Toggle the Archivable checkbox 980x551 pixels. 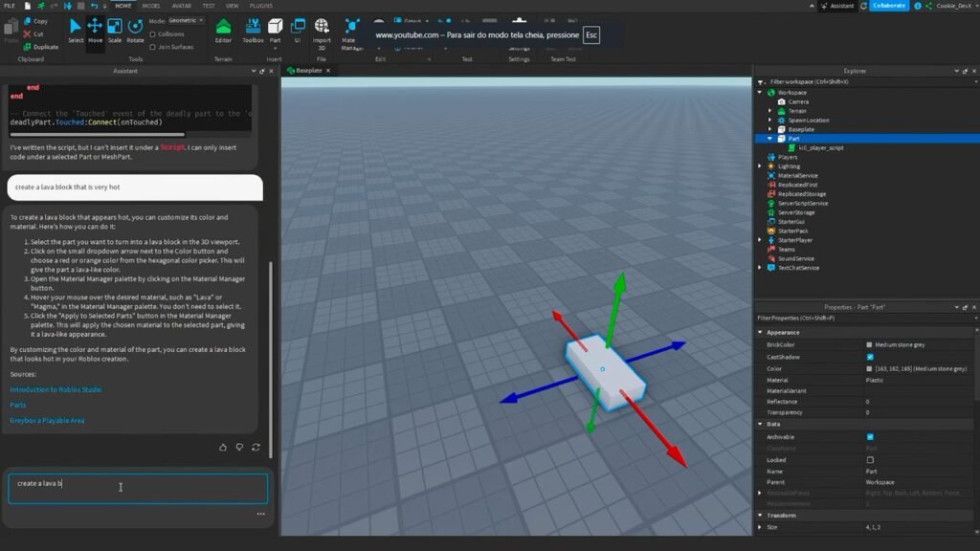[870, 436]
